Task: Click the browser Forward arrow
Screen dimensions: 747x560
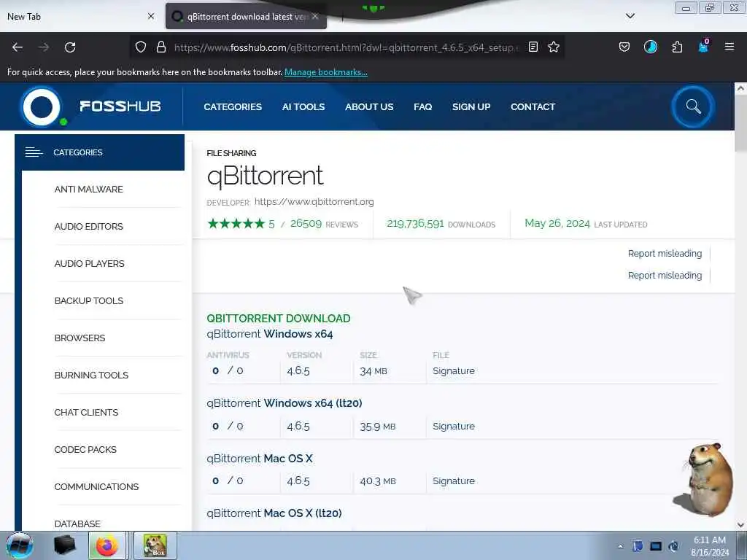Action: coord(44,47)
